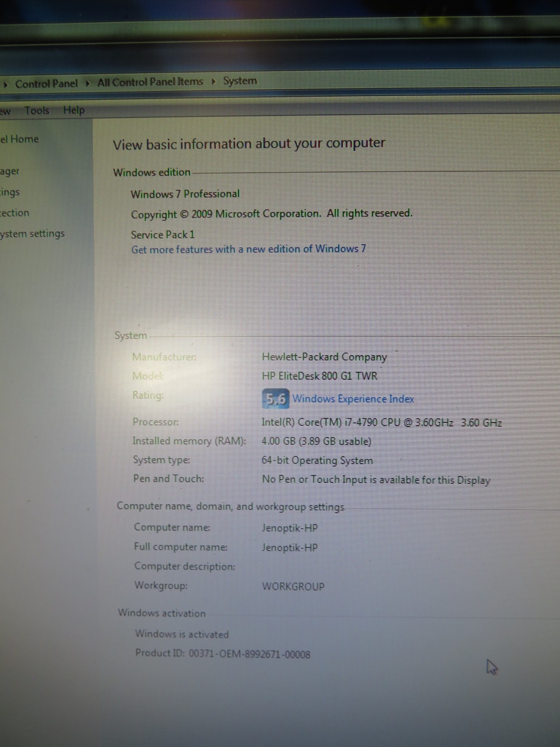Click the 5.6 rating score badge
The width and height of the screenshot is (560, 747).
(x=275, y=399)
